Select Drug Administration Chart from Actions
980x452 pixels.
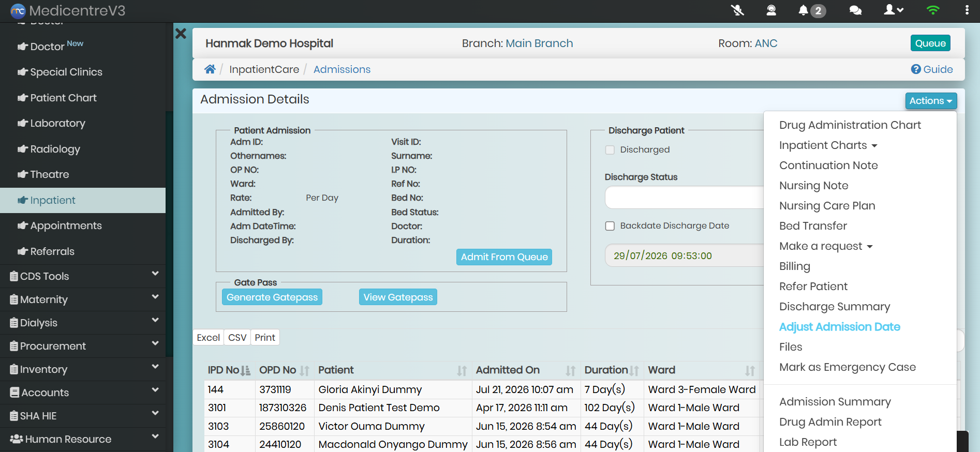[x=850, y=125]
